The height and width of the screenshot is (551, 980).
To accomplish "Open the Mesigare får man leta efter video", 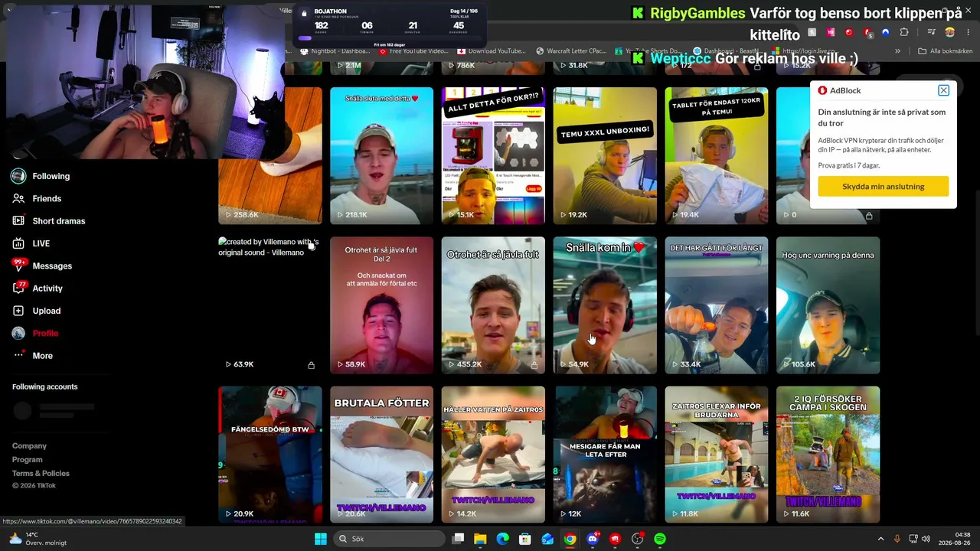I will point(605,455).
